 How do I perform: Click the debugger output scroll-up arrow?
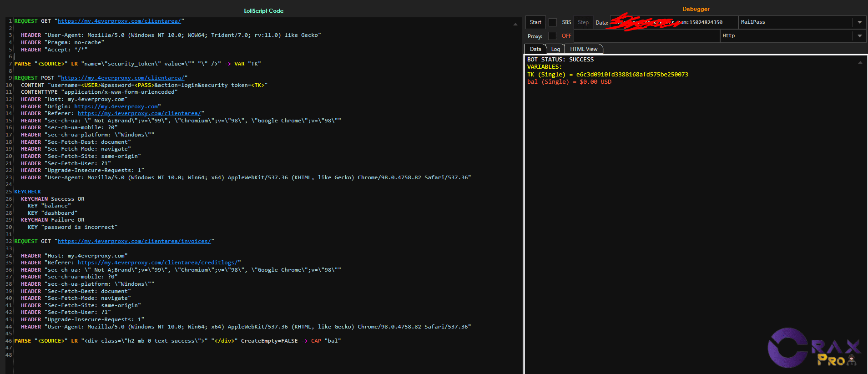pyautogui.click(x=860, y=63)
